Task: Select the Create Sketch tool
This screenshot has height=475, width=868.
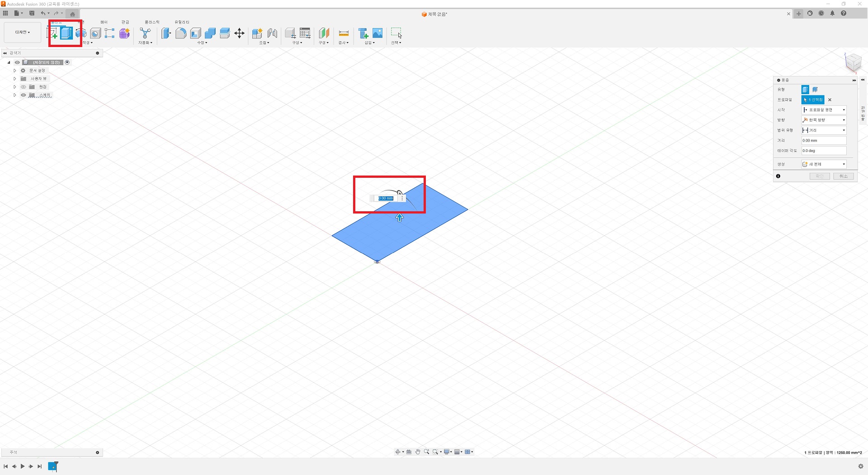Action: [52, 33]
